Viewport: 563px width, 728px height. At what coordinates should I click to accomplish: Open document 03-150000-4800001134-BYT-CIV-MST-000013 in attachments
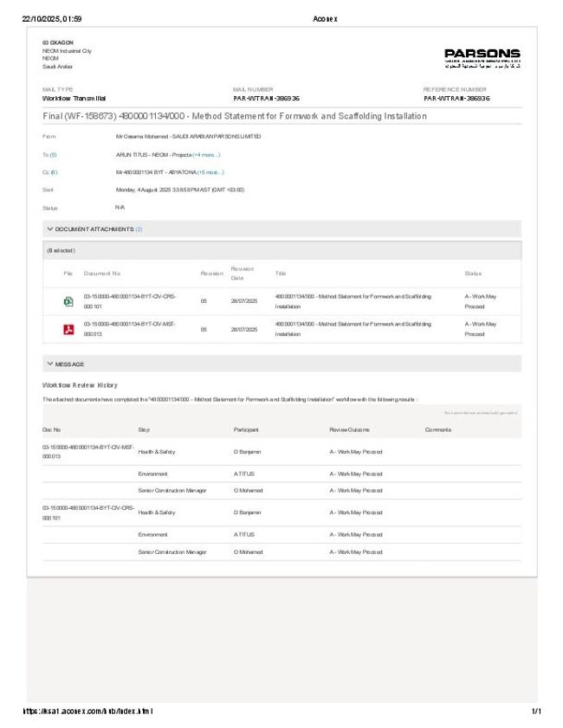click(x=129, y=329)
